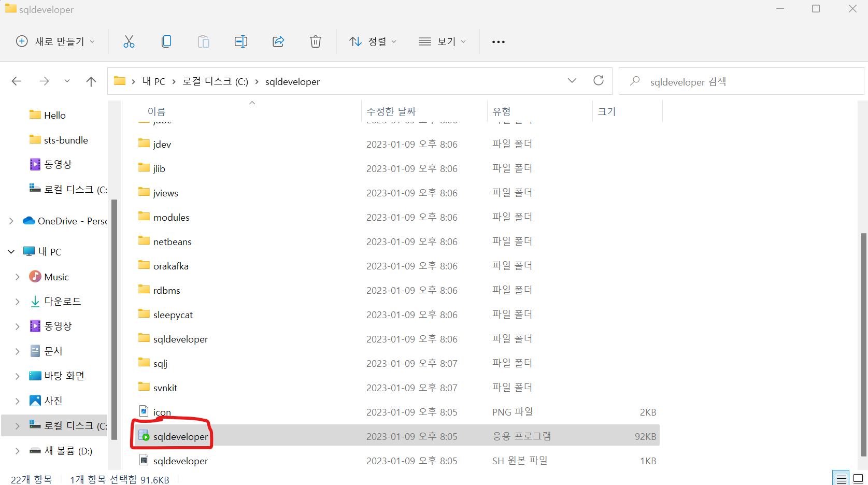This screenshot has width=868, height=485.
Task: Click the sqldeveloper 검색 search box
Action: pyautogui.click(x=741, y=81)
